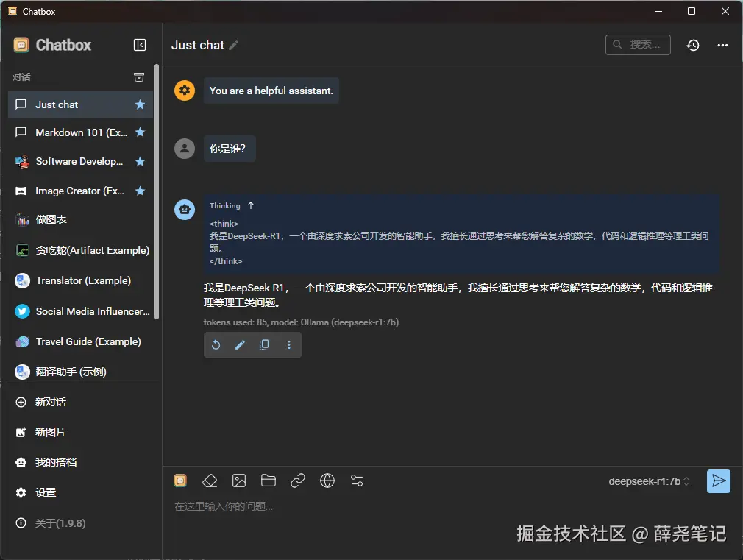Open Image Creator conversation
The height and width of the screenshot is (560, 743).
click(81, 191)
